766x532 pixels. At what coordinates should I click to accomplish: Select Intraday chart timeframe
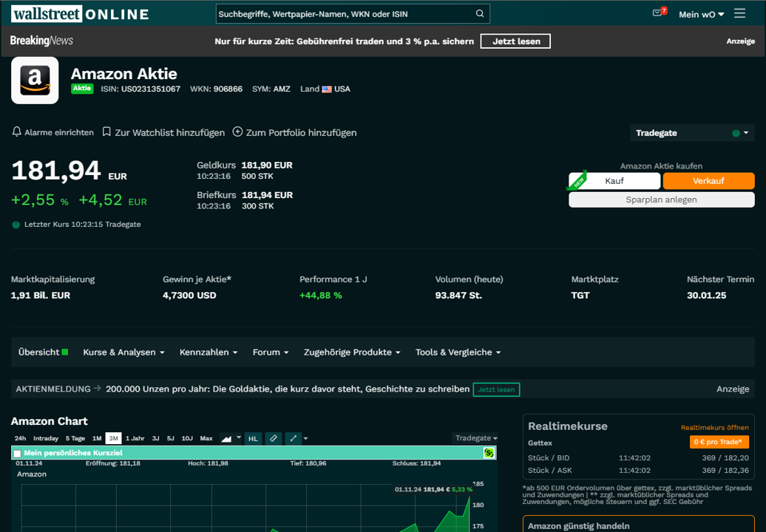[45, 438]
